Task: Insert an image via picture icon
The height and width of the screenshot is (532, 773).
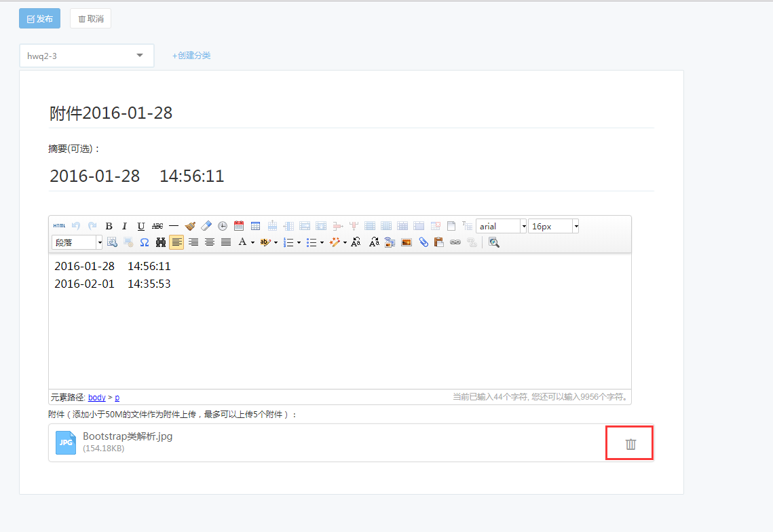Action: tap(407, 242)
